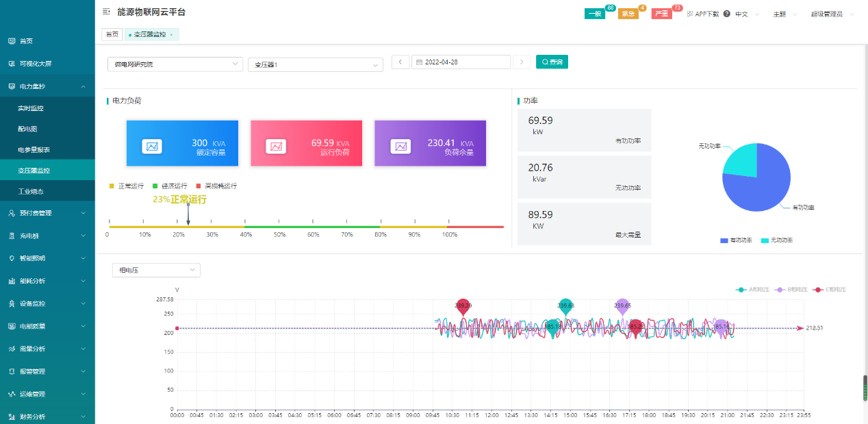Viewport: 868px width, 424px height.
Task: Close the 变压器监控 tab
Action: (x=171, y=35)
